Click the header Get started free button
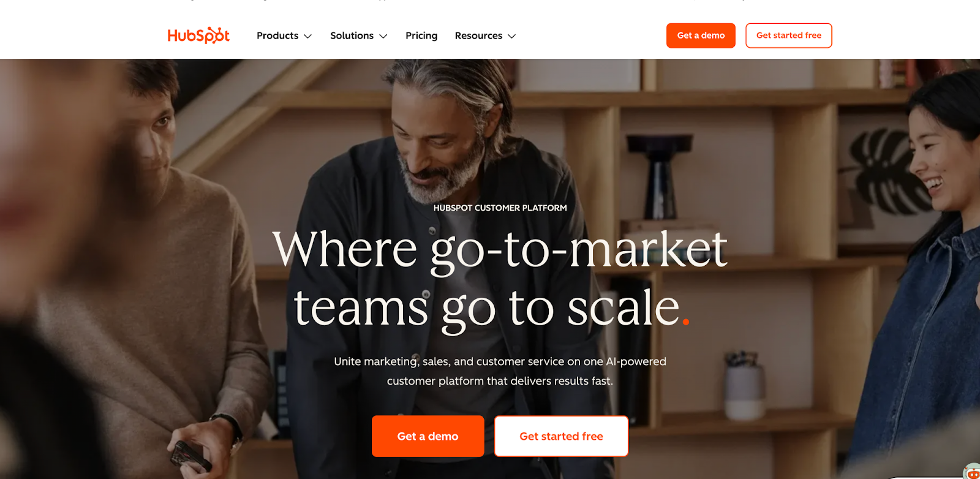 789,36
